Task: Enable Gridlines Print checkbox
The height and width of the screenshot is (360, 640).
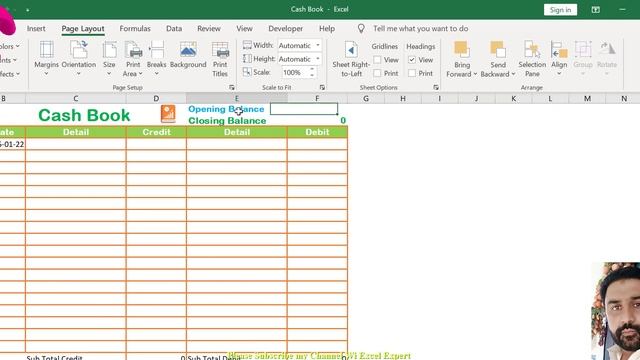Action: click(377, 73)
